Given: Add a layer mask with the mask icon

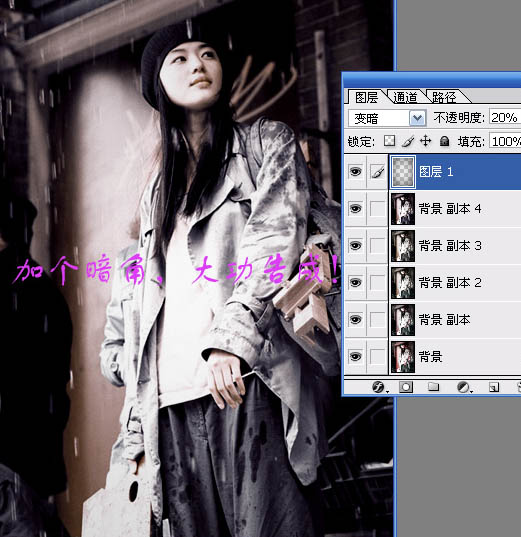Looking at the screenshot, I should tap(406, 387).
